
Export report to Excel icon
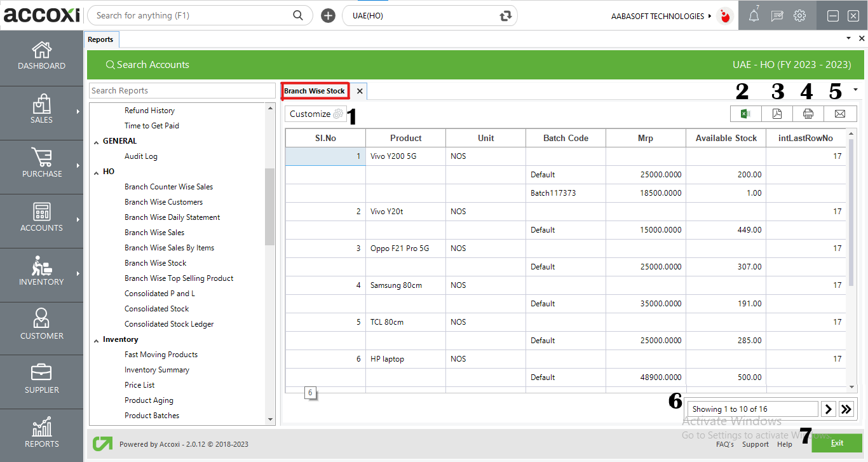746,114
